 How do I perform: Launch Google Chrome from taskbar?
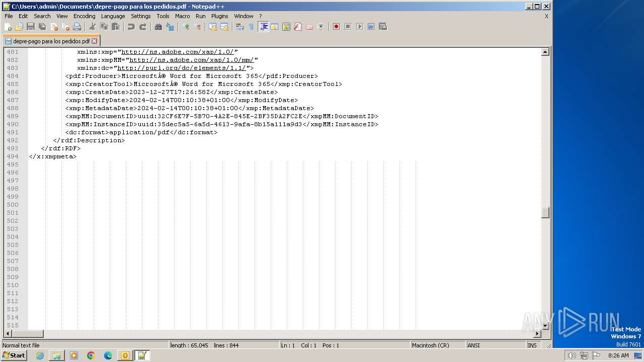tap(91, 355)
